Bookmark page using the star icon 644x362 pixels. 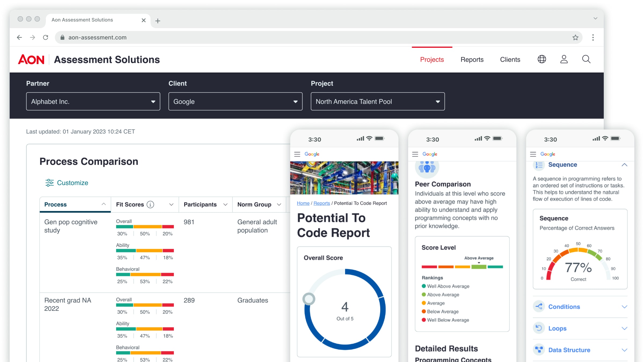pyautogui.click(x=575, y=37)
